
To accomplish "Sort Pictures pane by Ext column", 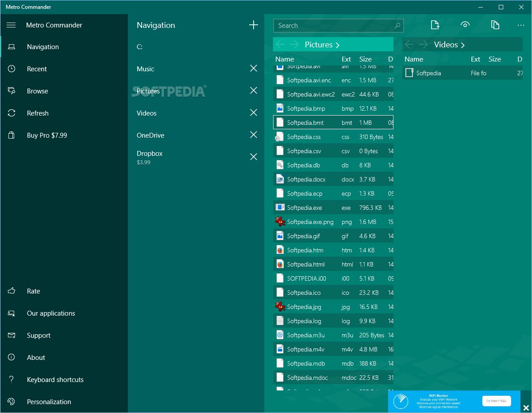I will coord(346,59).
